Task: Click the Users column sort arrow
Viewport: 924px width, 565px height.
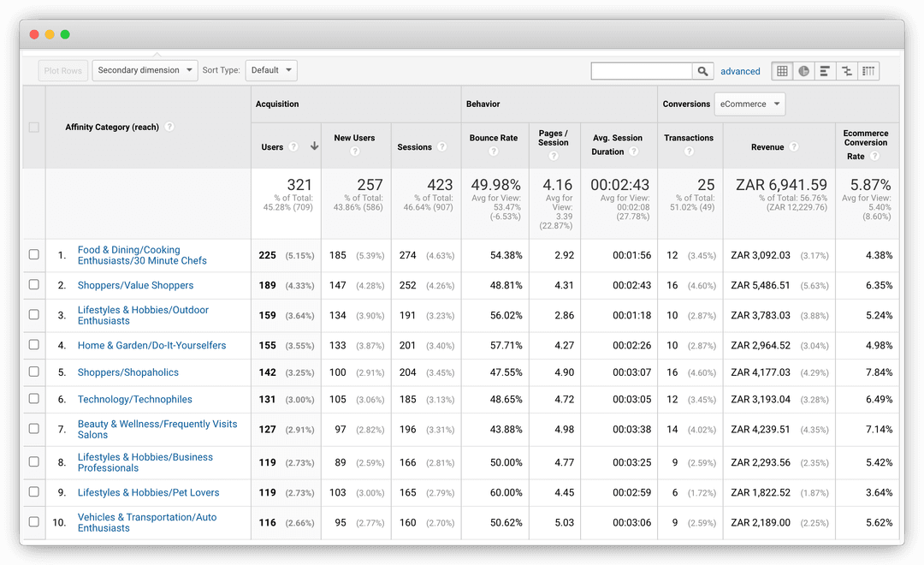Action: click(314, 146)
